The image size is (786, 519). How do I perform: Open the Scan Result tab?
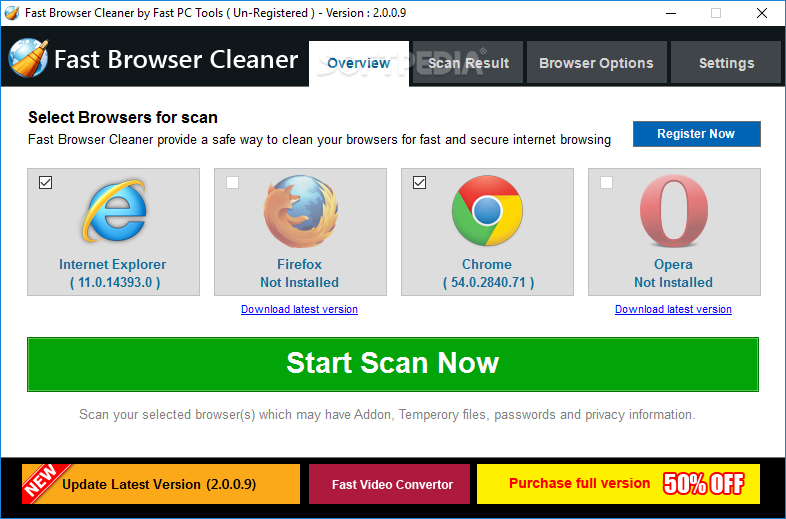(x=468, y=63)
